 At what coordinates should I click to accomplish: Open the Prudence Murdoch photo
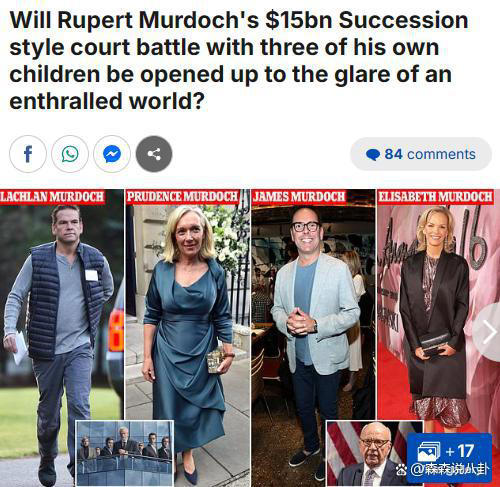pos(187,338)
